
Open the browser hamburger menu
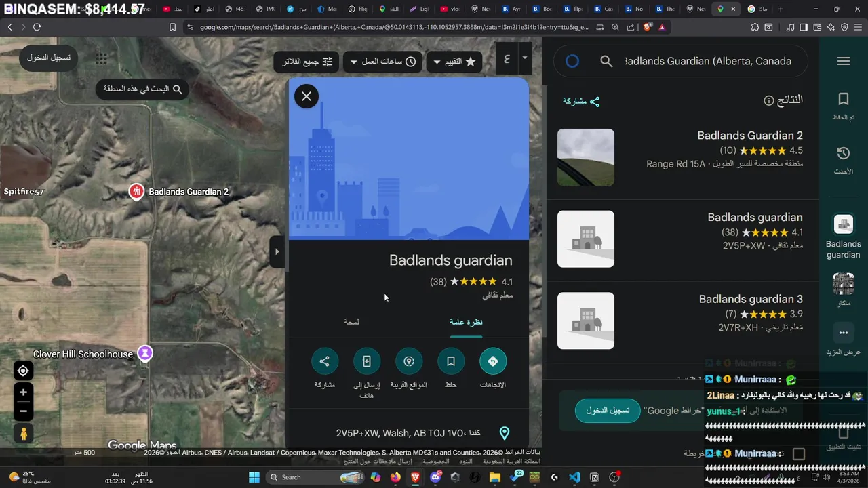click(x=858, y=27)
